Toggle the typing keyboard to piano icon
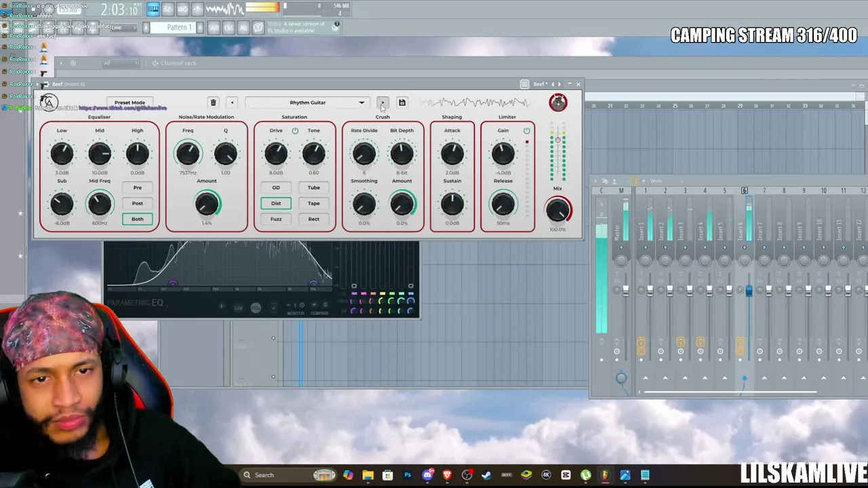This screenshot has width=868, height=488. tap(153, 9)
